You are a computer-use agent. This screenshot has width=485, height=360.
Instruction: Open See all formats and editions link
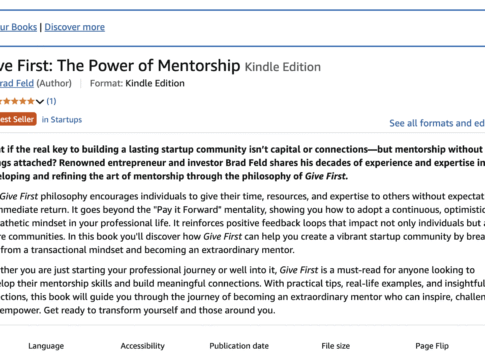click(x=437, y=123)
